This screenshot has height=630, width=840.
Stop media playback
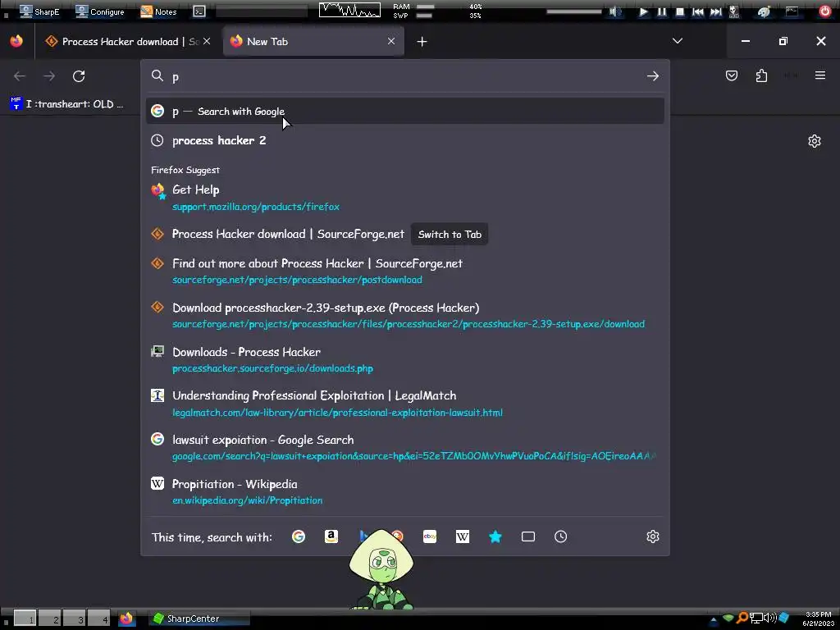click(679, 11)
